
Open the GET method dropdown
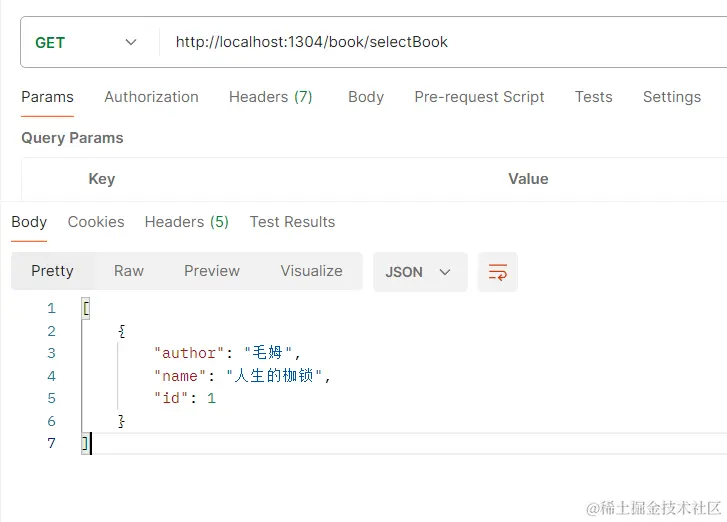[x=86, y=43]
